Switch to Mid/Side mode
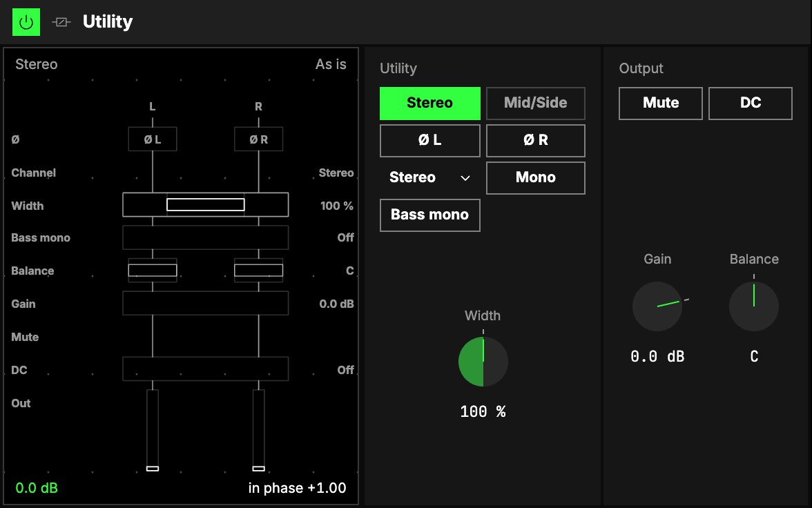 [x=536, y=103]
